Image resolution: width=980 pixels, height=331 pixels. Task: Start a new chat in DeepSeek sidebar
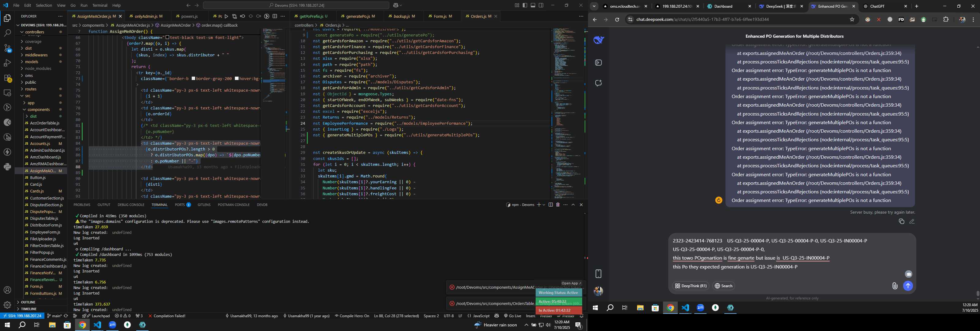tap(598, 83)
